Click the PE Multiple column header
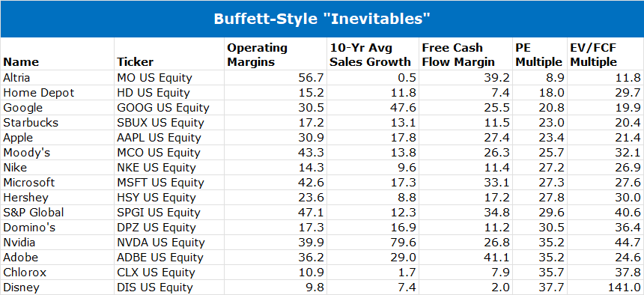The image size is (644, 295). pyautogui.click(x=538, y=54)
